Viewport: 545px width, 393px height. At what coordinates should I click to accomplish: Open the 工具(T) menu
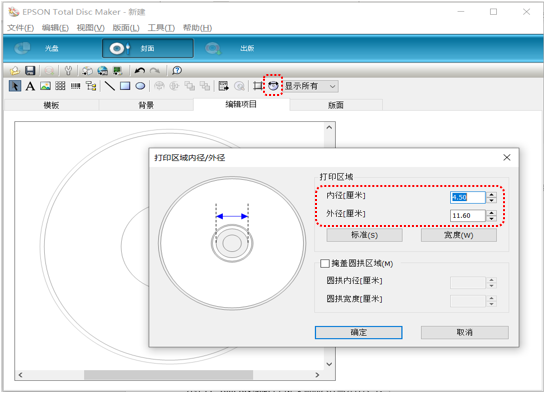point(161,28)
